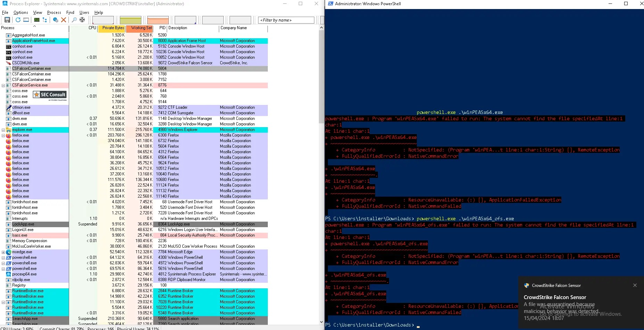Collapse the powershell.exe PID 5616 node
Screen dimensions: 644x330
coord(3,269)
